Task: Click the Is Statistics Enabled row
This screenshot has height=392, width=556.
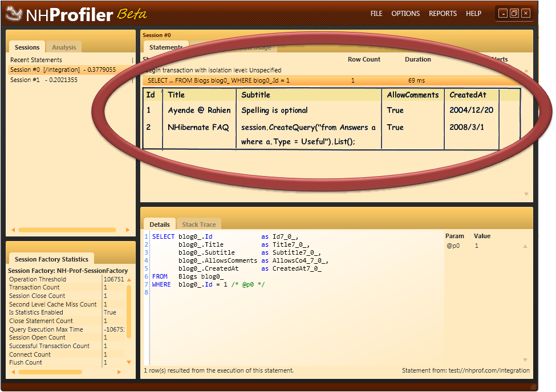Action: 67,313
